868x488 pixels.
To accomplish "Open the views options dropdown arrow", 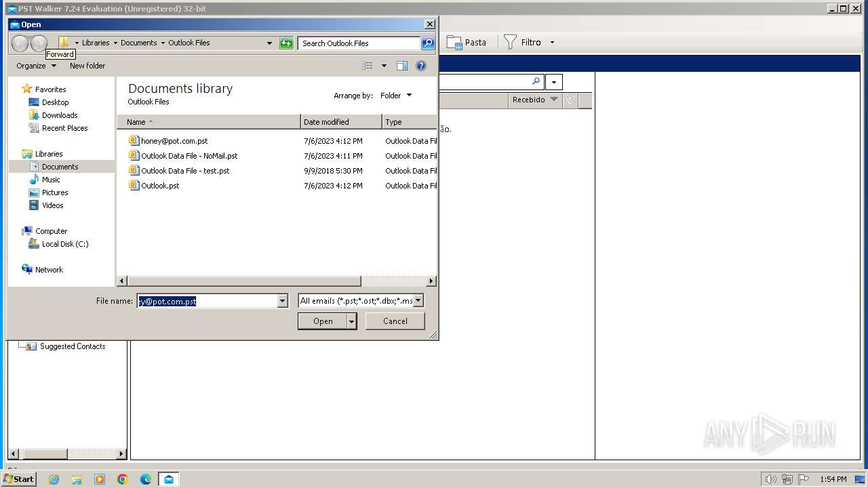I will (x=384, y=66).
